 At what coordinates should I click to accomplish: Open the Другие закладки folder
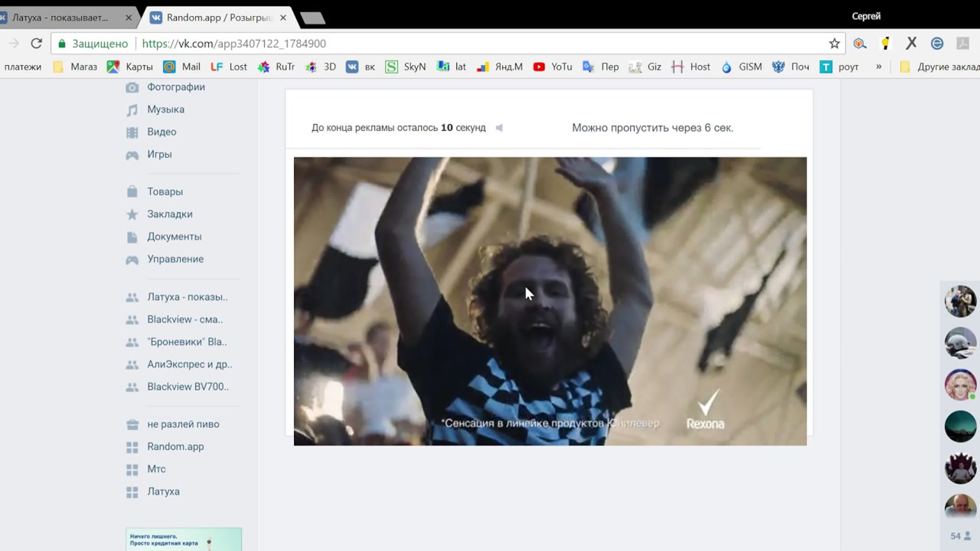[940, 67]
